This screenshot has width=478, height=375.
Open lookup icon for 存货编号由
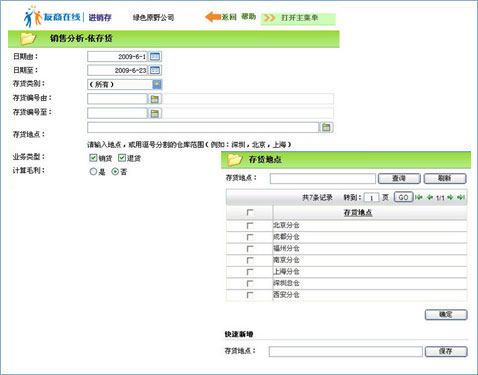pyautogui.click(x=155, y=99)
